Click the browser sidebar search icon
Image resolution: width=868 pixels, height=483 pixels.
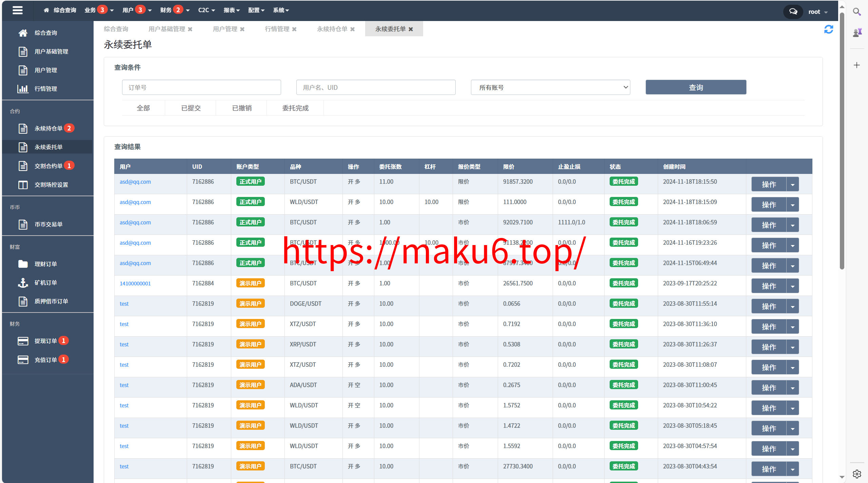[x=857, y=12]
